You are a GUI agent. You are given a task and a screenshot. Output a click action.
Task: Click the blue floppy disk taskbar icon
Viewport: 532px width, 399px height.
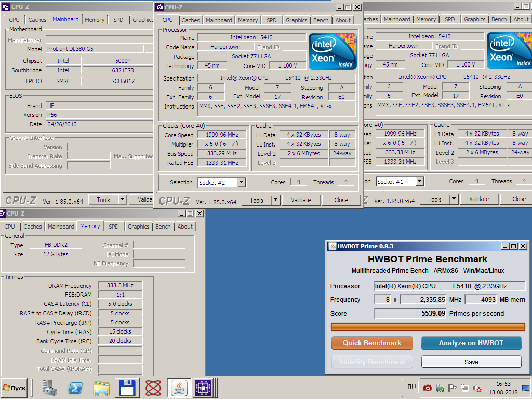pos(127,388)
